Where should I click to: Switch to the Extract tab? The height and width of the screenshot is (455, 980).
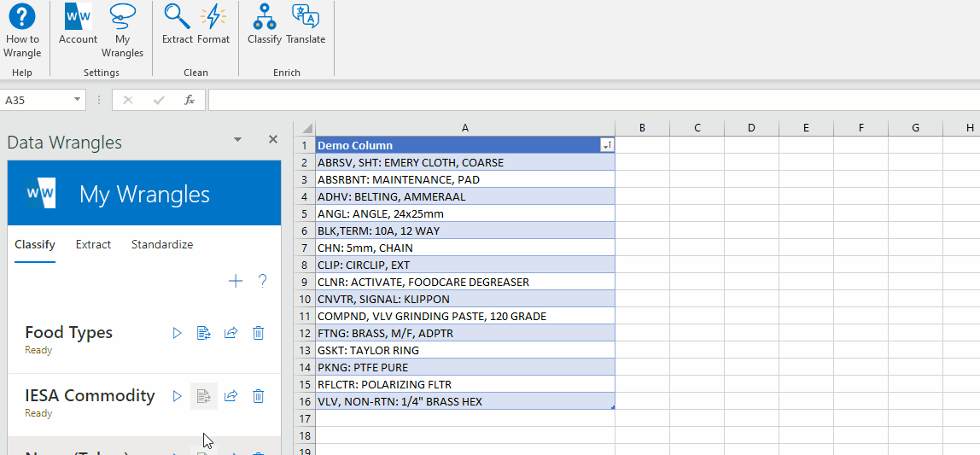click(93, 244)
